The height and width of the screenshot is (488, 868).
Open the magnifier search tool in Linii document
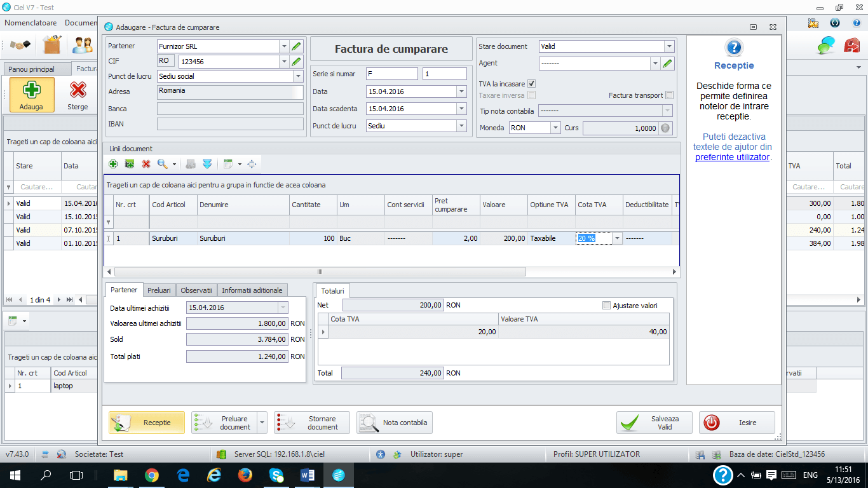[x=163, y=164]
